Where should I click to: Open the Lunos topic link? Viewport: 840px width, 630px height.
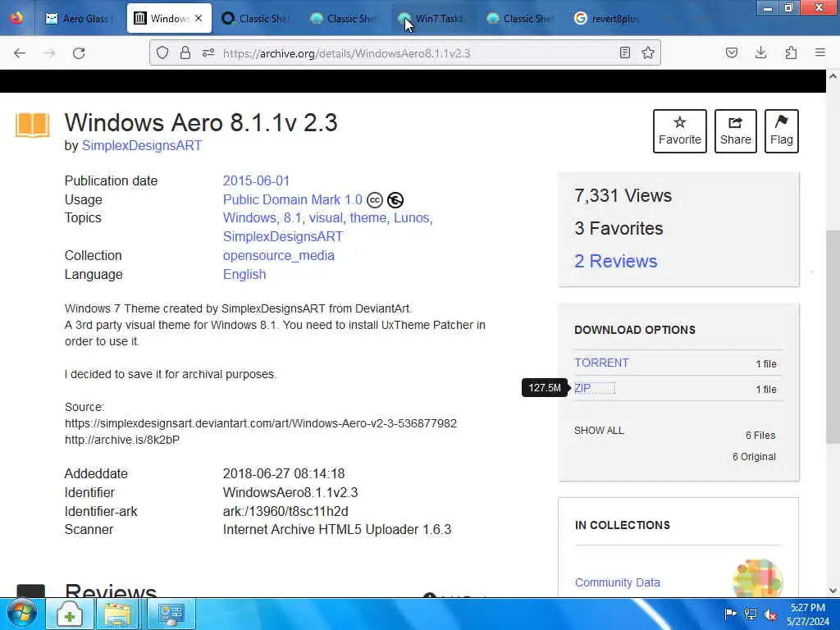(x=412, y=217)
